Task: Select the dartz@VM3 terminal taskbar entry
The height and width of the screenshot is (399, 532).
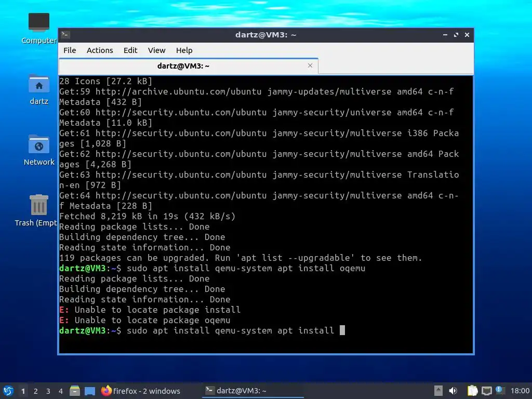Action: pos(253,391)
